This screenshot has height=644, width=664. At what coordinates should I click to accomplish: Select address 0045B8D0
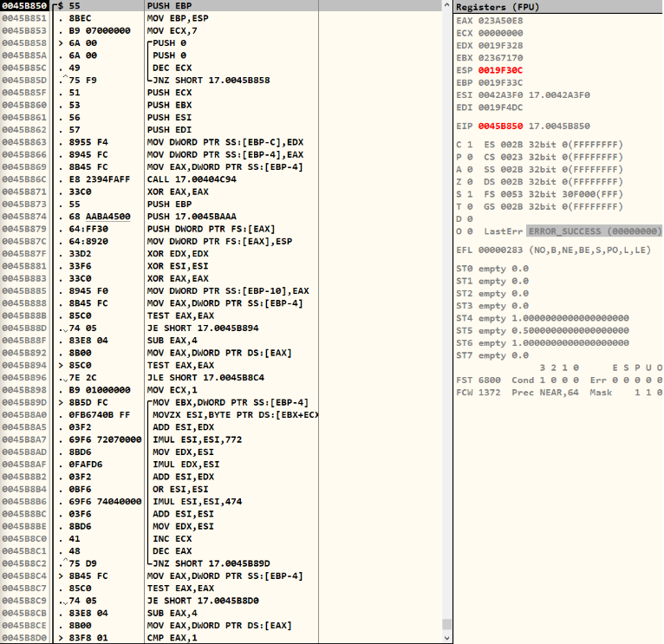pyautogui.click(x=24, y=638)
